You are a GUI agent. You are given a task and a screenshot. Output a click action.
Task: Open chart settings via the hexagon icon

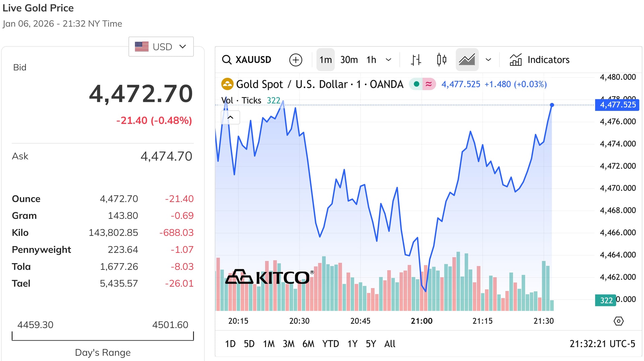pyautogui.click(x=619, y=321)
